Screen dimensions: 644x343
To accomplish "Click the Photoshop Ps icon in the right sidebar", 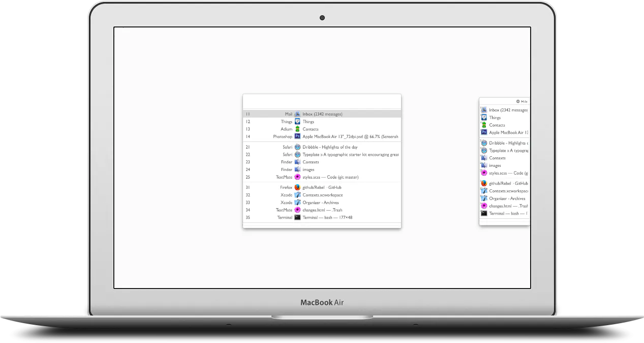I will tap(484, 132).
